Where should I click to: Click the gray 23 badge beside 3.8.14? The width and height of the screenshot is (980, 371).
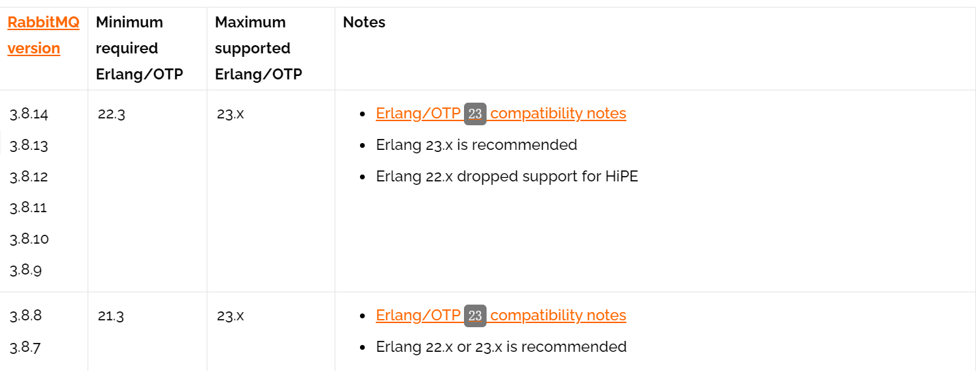475,114
